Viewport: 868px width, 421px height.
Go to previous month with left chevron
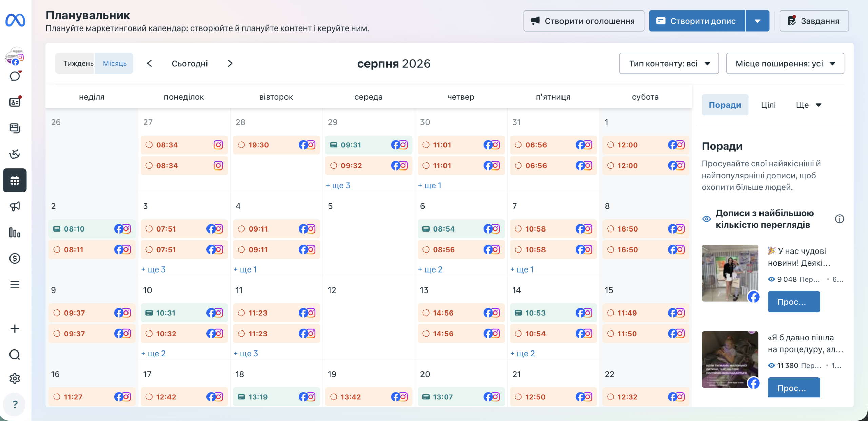click(x=150, y=63)
